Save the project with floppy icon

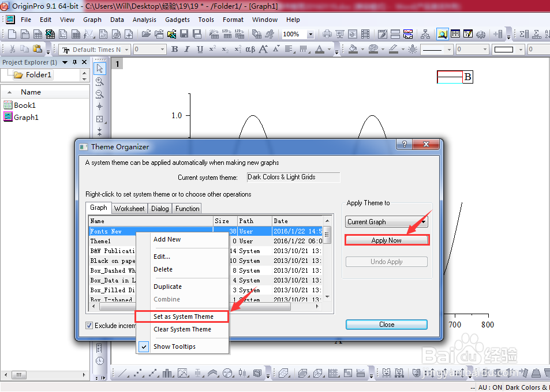tap(184, 34)
